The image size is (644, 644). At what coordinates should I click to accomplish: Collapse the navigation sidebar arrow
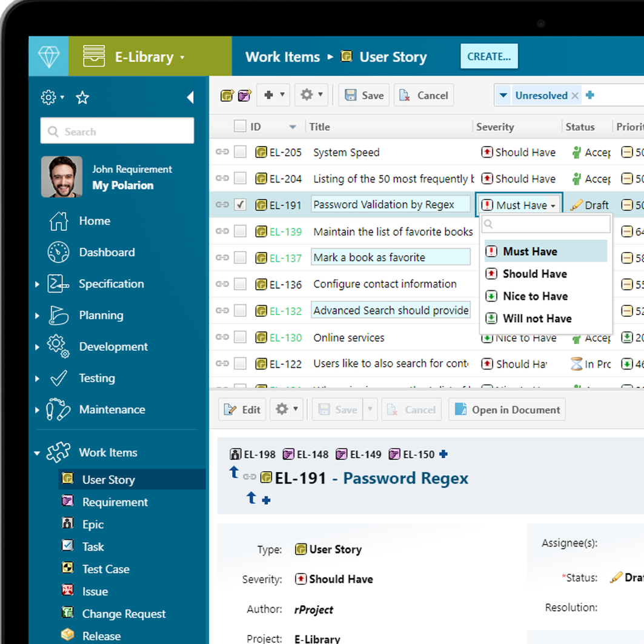(x=190, y=98)
